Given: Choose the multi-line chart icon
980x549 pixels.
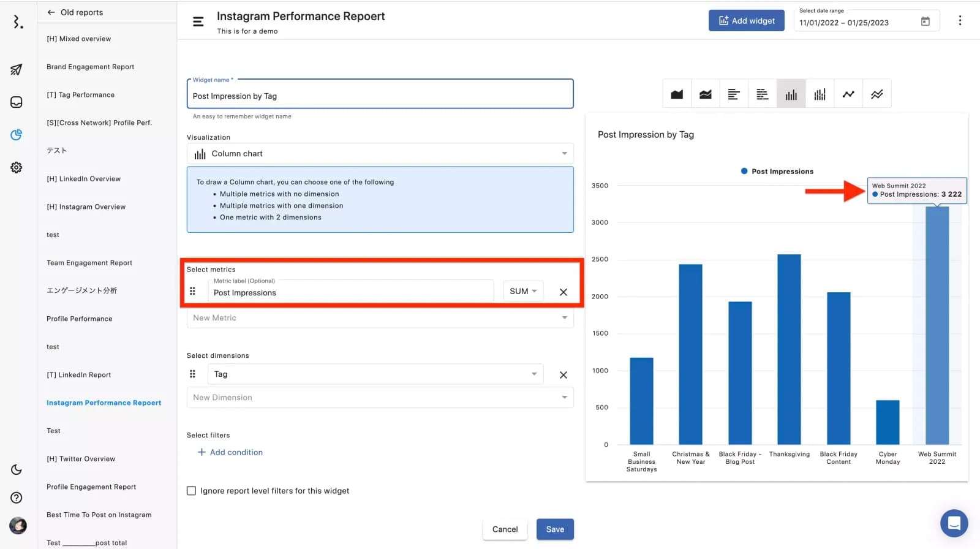Looking at the screenshot, I should [877, 94].
